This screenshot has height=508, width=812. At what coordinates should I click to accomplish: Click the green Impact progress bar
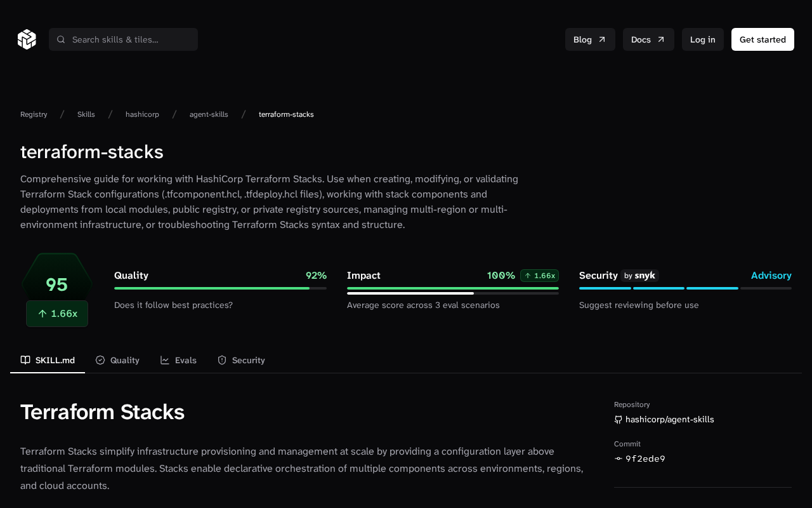[x=453, y=288]
